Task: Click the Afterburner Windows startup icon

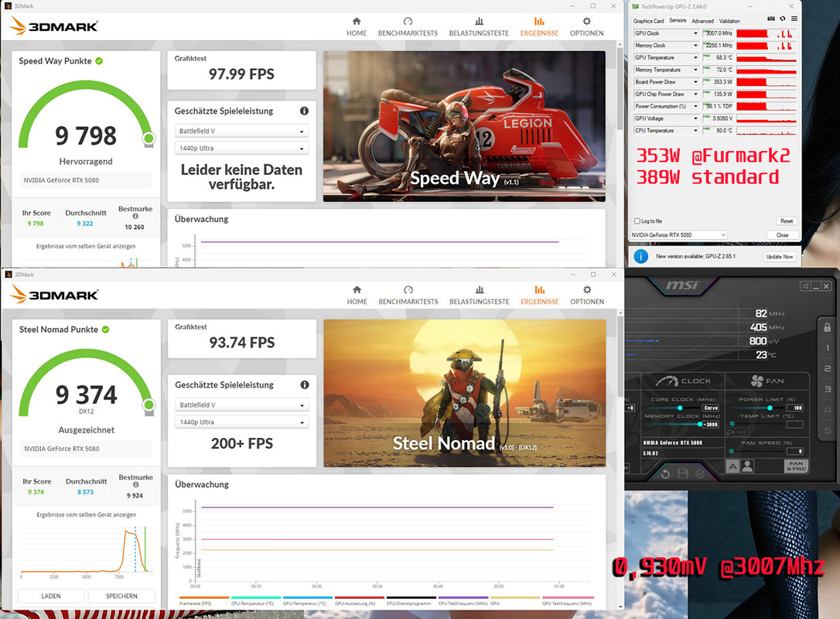Action: pyautogui.click(x=804, y=287)
